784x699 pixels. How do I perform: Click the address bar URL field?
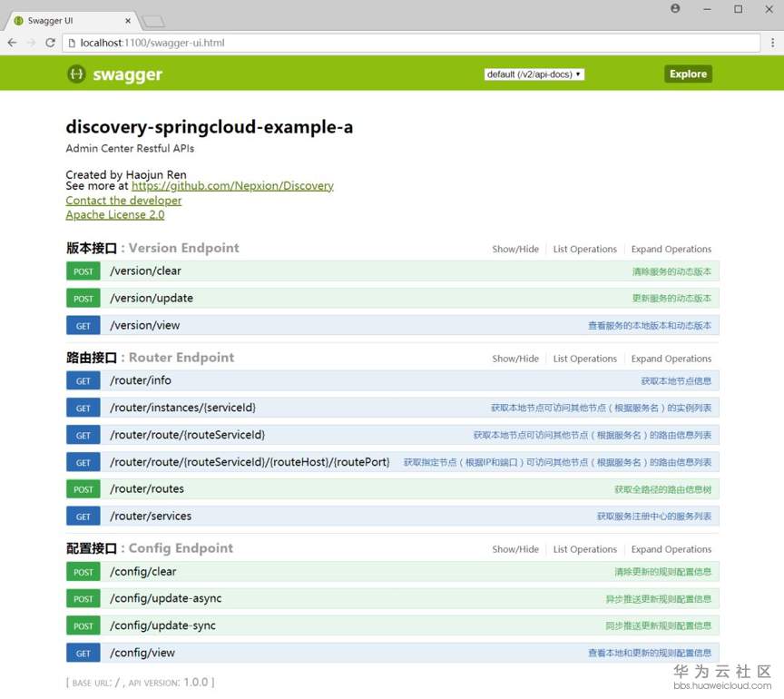tap(410, 43)
